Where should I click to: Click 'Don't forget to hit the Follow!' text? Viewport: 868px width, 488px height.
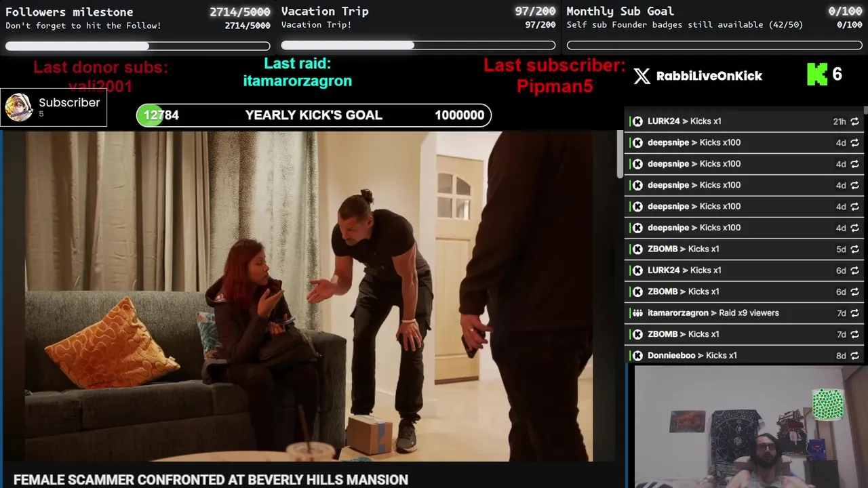(83, 26)
